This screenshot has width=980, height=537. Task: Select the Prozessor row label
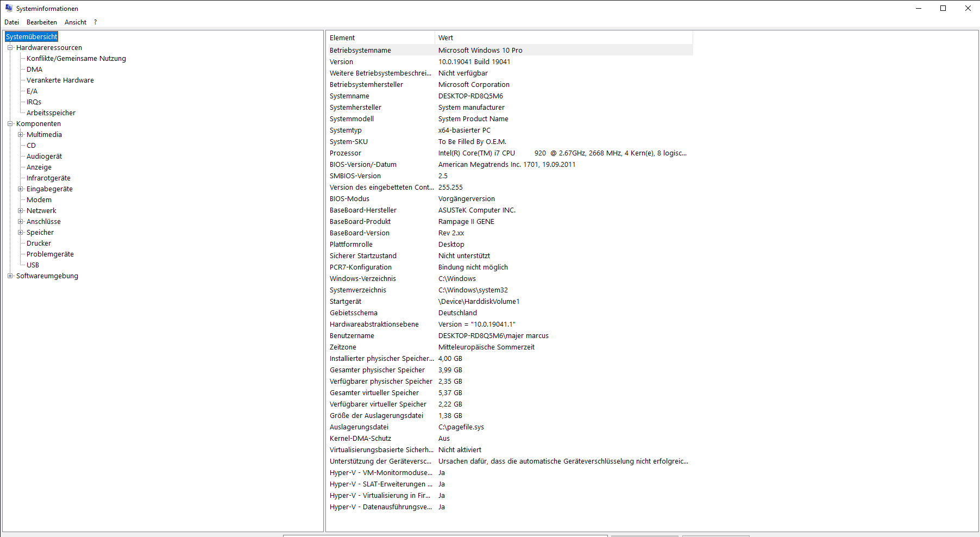click(345, 153)
